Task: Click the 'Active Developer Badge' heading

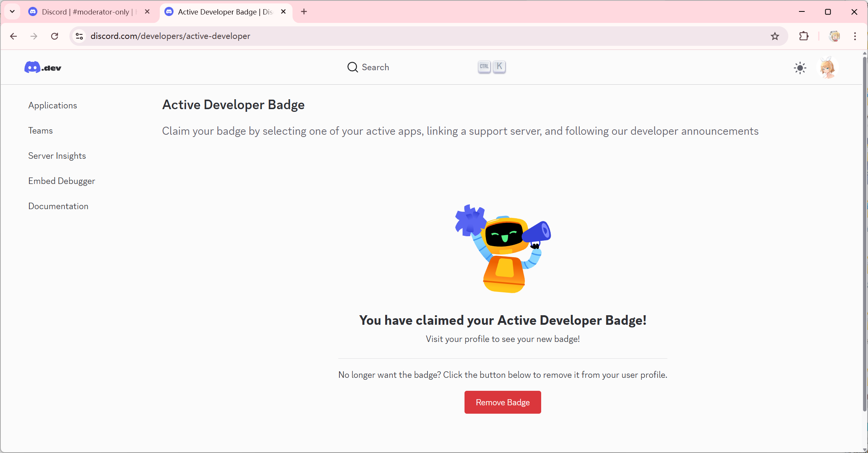Action: (233, 105)
